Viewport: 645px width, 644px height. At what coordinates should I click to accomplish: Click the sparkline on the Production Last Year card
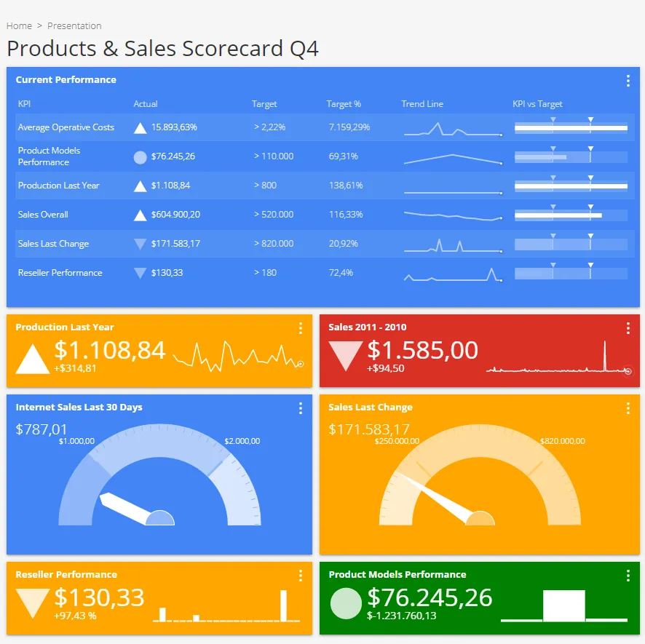point(239,356)
